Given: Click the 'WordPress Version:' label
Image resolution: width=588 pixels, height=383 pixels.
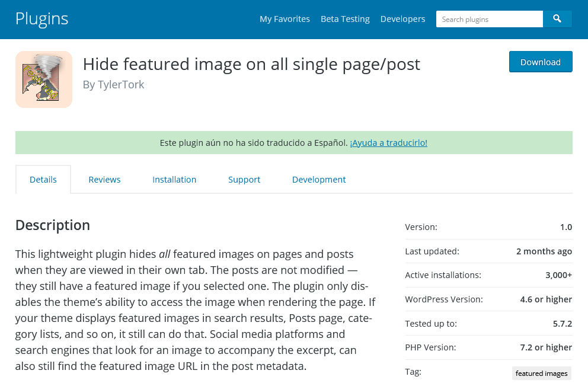Looking at the screenshot, I should (444, 299).
